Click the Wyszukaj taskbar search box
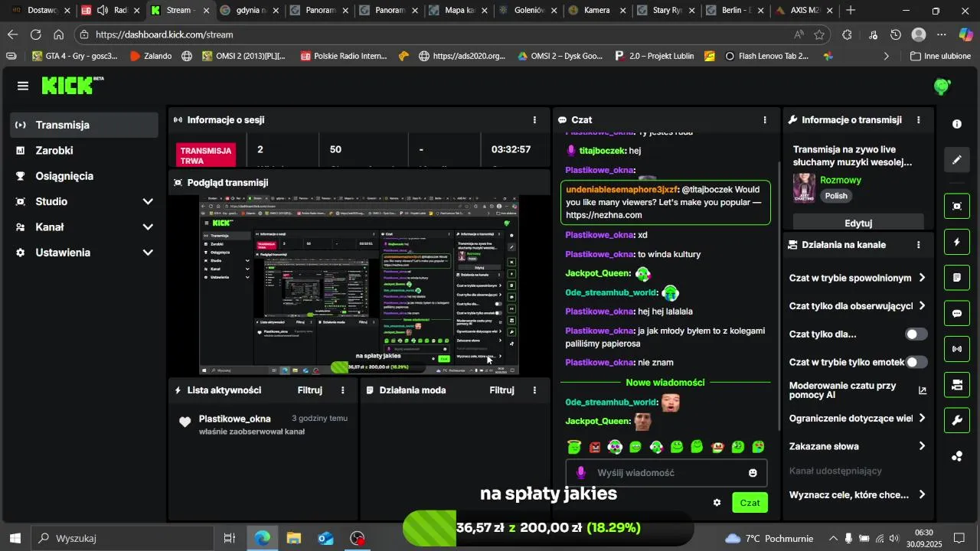Viewport: 980px width, 551px height. click(x=122, y=539)
